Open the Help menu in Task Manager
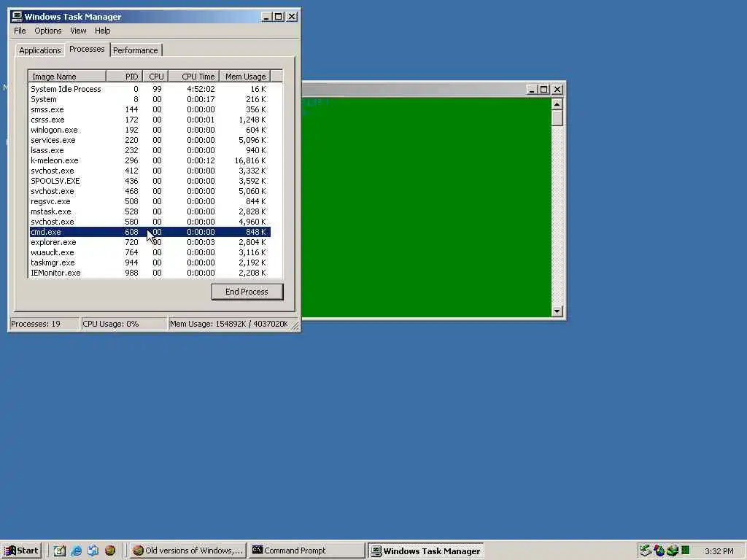The width and height of the screenshot is (747, 560). [x=102, y=31]
